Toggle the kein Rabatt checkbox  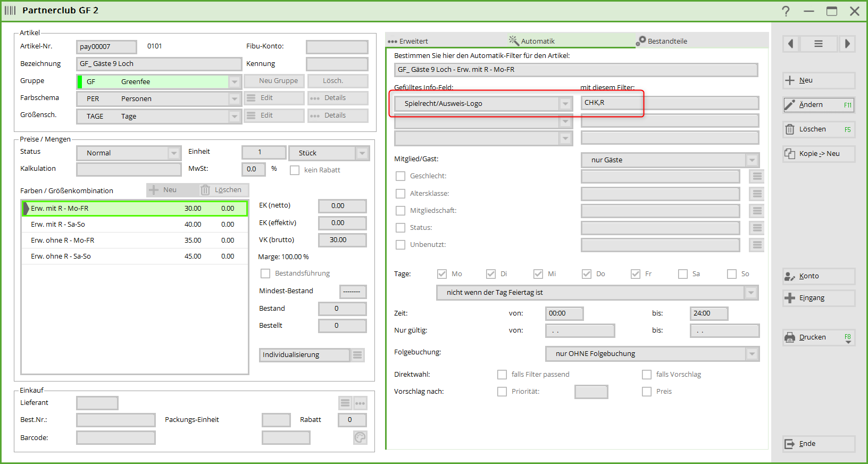[x=295, y=170]
